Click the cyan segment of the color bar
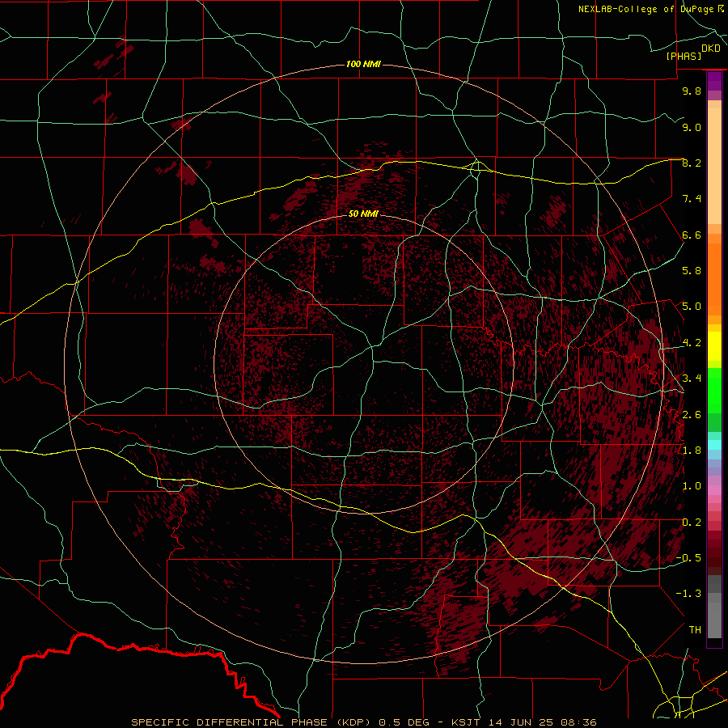Viewport: 728px width, 728px height. (714, 445)
